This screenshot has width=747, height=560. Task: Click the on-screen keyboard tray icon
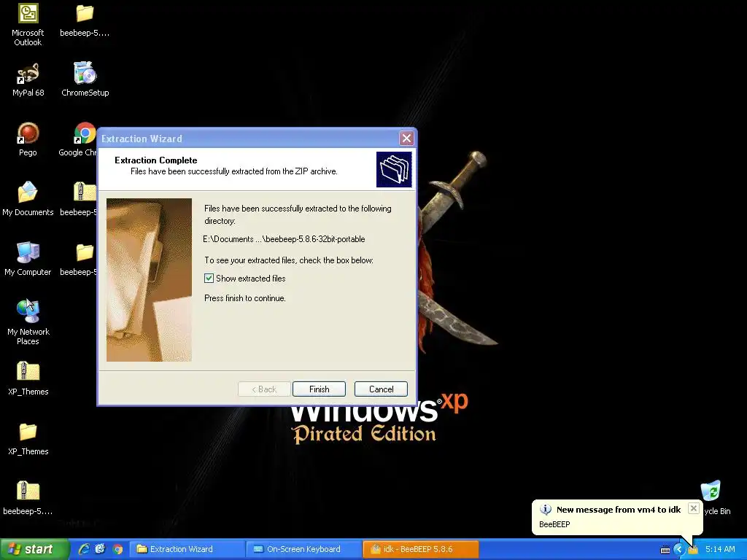(x=665, y=550)
